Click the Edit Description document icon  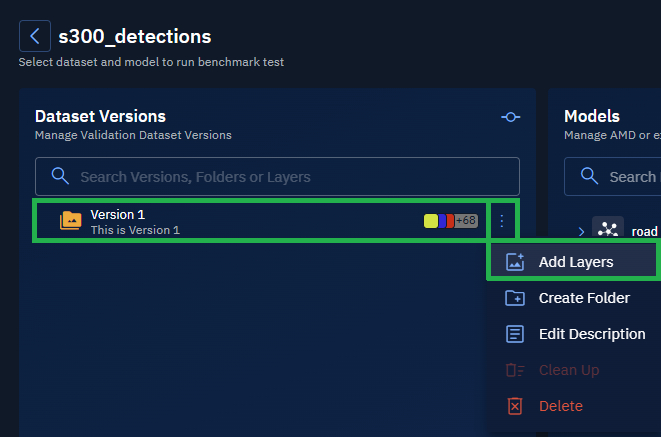[x=515, y=334]
